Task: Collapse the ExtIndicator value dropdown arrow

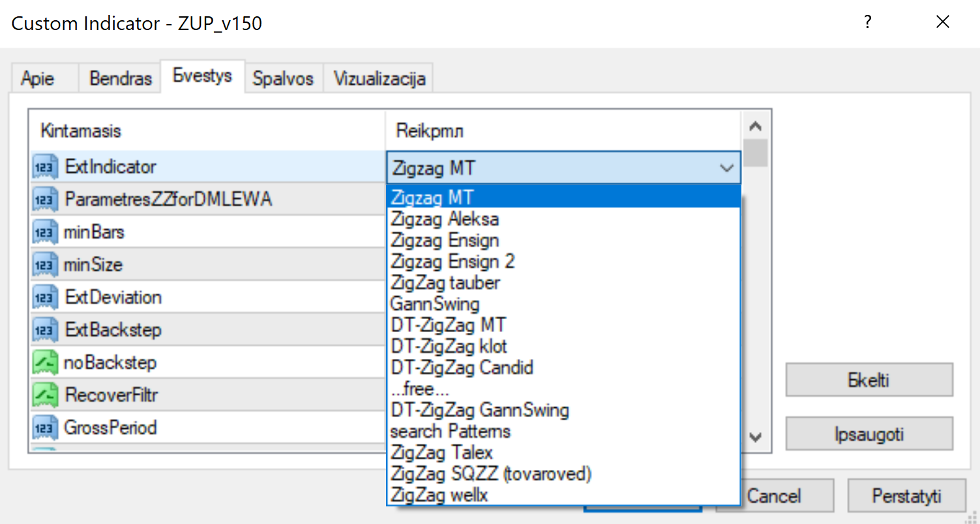Action: (x=726, y=168)
